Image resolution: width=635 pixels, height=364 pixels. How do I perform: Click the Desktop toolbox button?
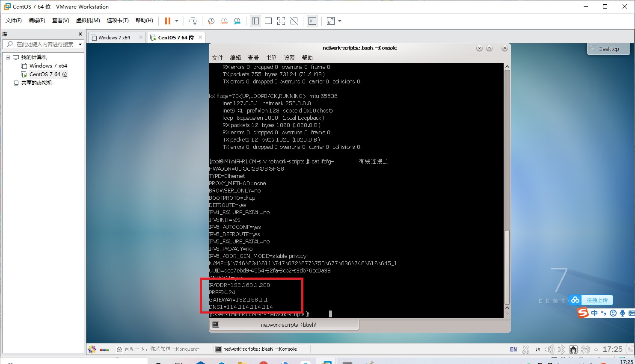608,49
